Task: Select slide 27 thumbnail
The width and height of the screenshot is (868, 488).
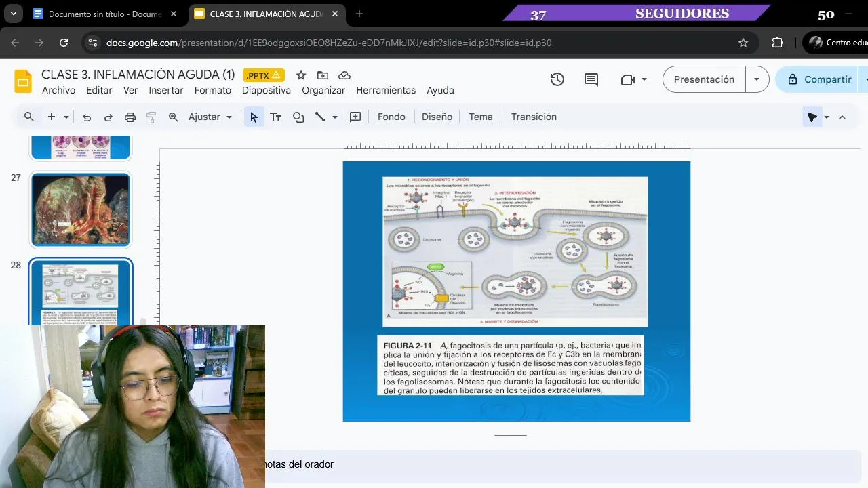Action: point(80,209)
